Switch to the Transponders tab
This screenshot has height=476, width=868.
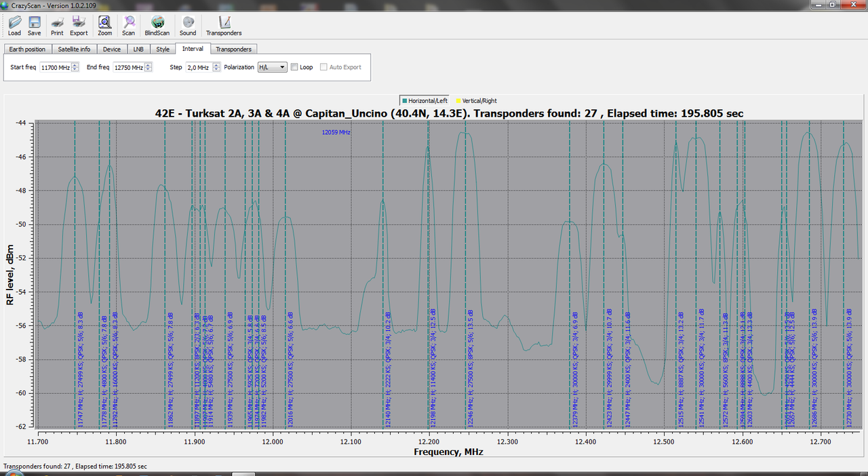[233, 49]
